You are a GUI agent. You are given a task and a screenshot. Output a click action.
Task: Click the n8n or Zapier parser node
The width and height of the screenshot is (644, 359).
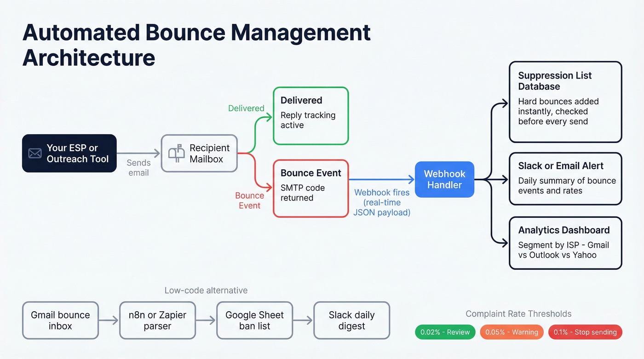tap(157, 320)
